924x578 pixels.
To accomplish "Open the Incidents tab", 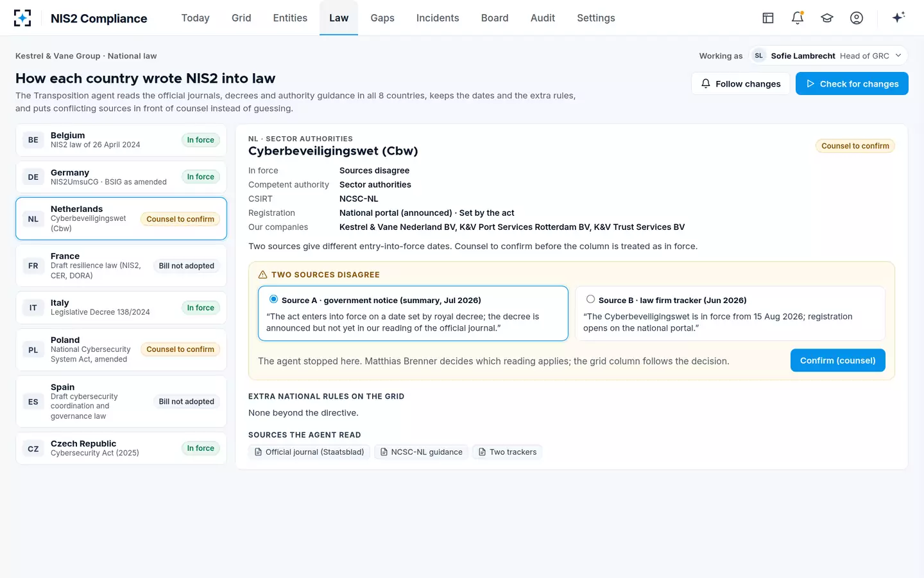I will [x=438, y=18].
